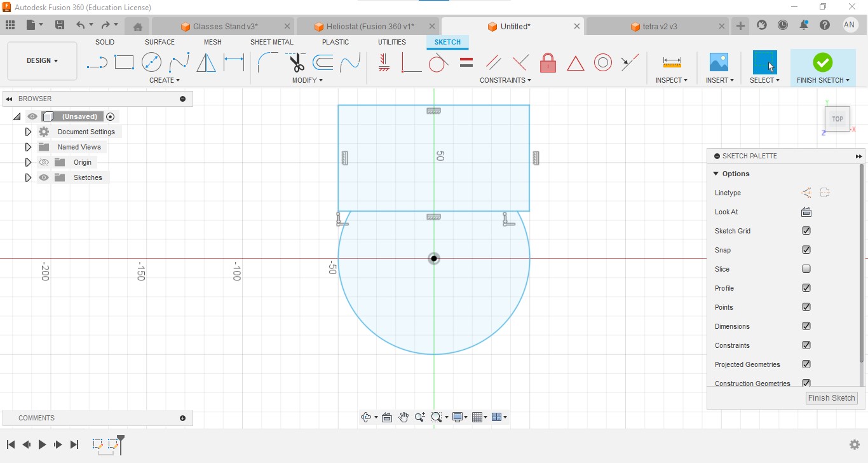Open the data panel grid icon
The image size is (868, 463).
tap(10, 25)
